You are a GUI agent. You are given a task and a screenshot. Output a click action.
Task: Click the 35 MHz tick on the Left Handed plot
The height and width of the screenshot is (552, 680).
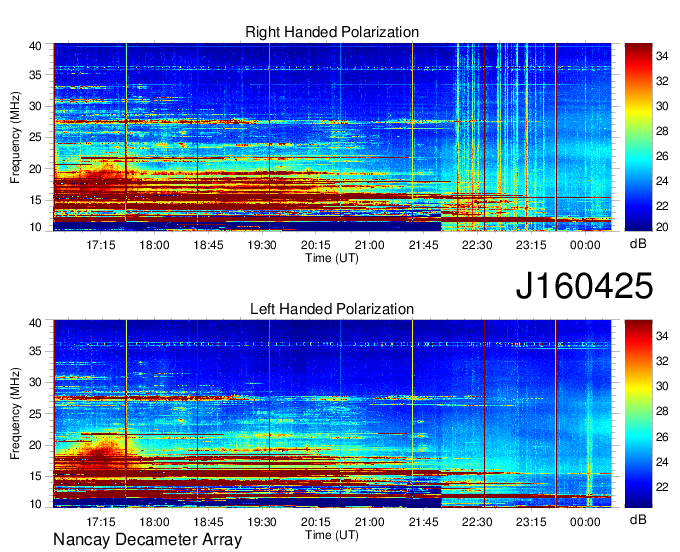pos(36,351)
